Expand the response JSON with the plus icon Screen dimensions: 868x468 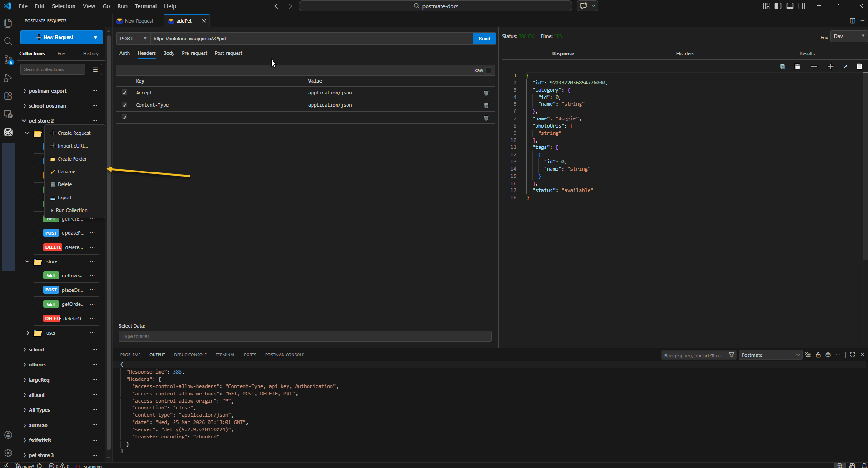(831, 66)
